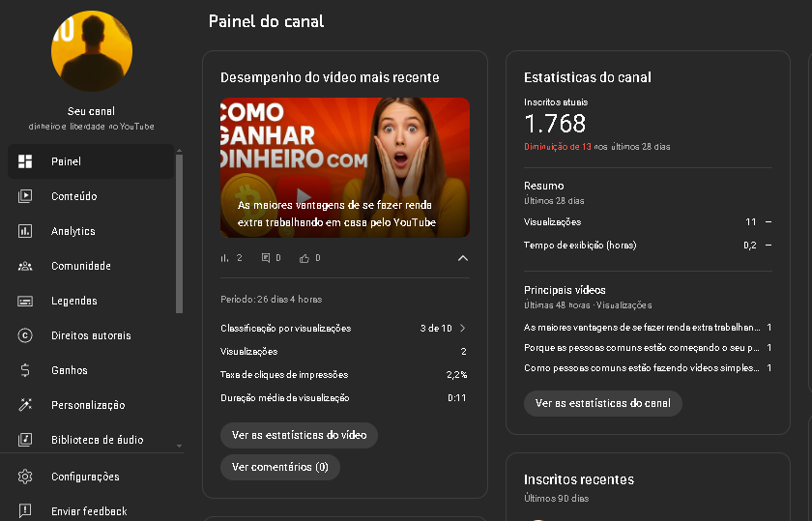Open the Personalização magic wand icon
Screen dimensions: 812x521
point(25,405)
